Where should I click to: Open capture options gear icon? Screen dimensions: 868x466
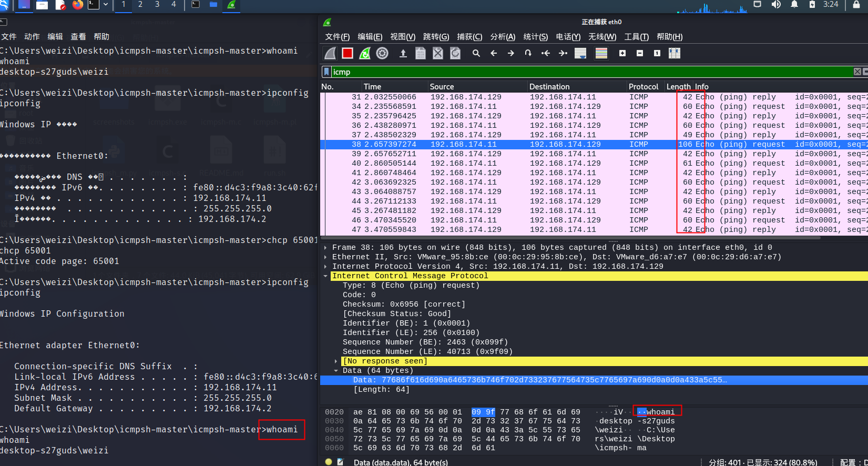pos(382,53)
